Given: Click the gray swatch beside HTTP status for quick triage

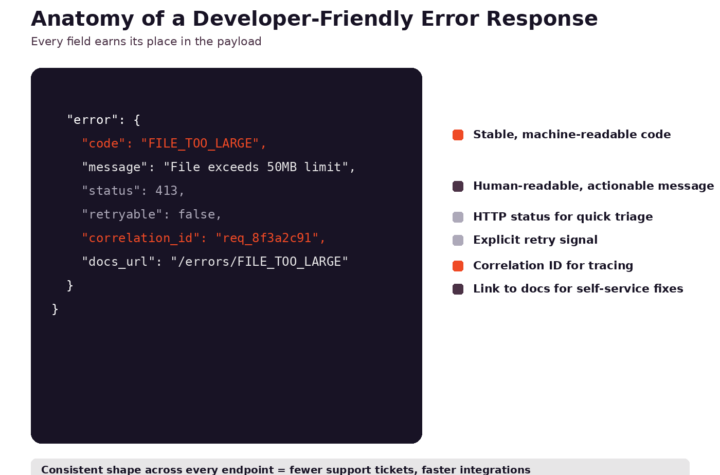Looking at the screenshot, I should [458, 217].
